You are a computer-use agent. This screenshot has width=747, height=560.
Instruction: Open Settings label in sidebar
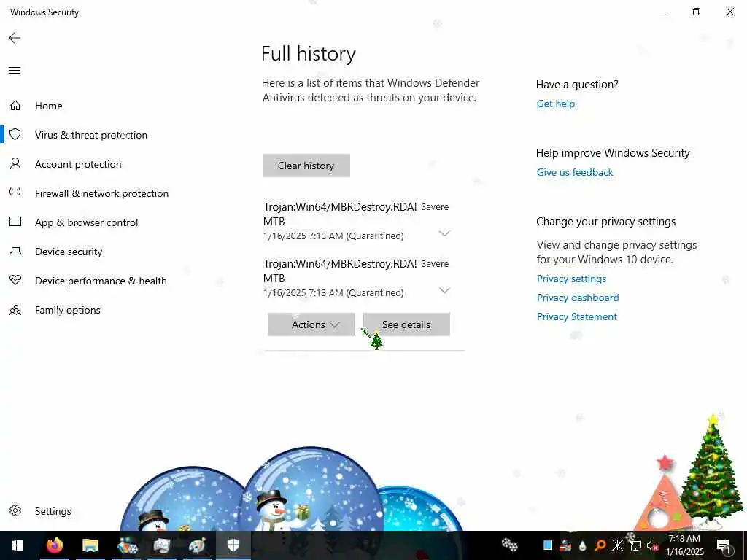pyautogui.click(x=53, y=511)
